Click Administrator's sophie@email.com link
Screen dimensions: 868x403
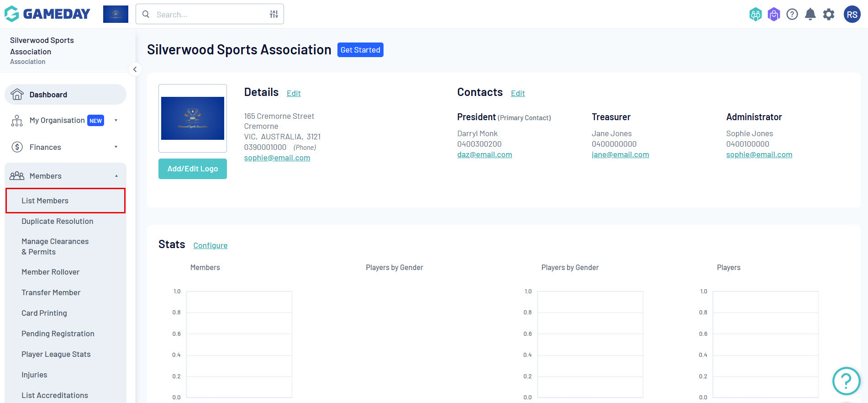759,154
